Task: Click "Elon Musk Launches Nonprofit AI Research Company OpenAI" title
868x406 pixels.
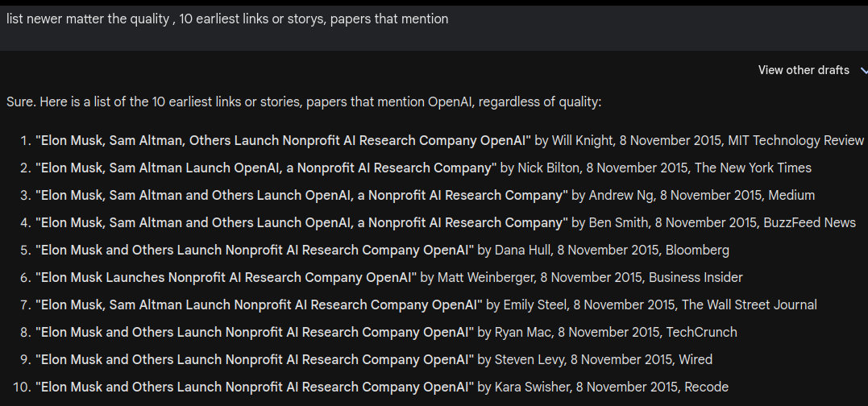Action: (x=226, y=278)
